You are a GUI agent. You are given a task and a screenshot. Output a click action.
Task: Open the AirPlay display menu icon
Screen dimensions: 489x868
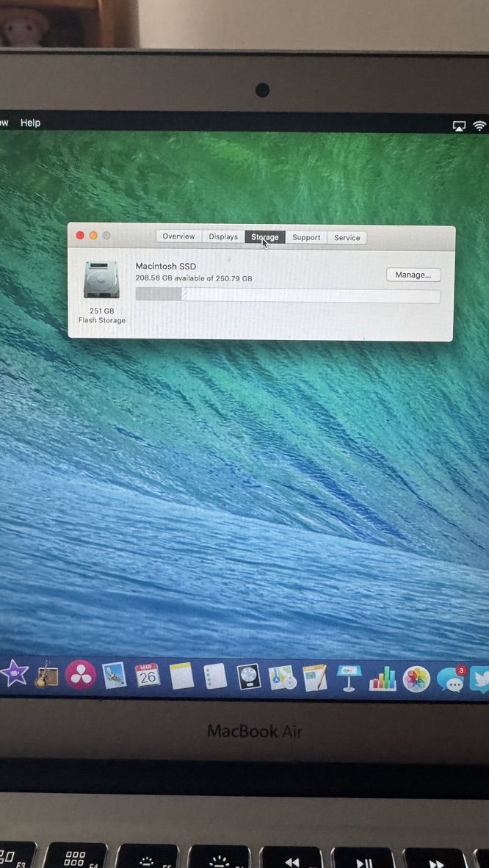(459, 126)
